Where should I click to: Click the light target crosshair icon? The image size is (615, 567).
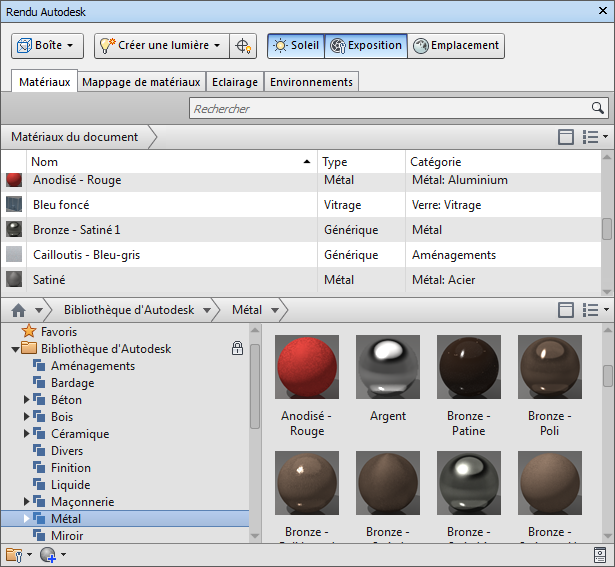[243, 45]
